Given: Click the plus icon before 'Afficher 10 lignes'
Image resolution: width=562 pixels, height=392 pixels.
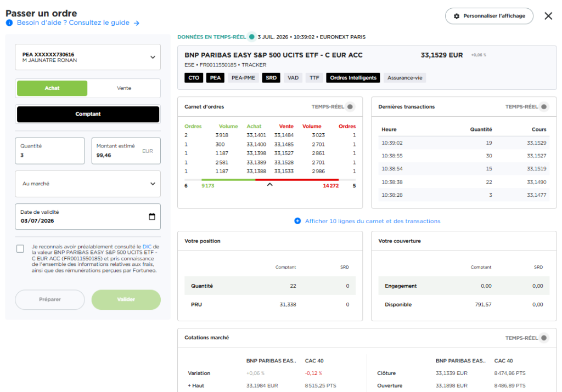Looking at the screenshot, I should [x=297, y=221].
